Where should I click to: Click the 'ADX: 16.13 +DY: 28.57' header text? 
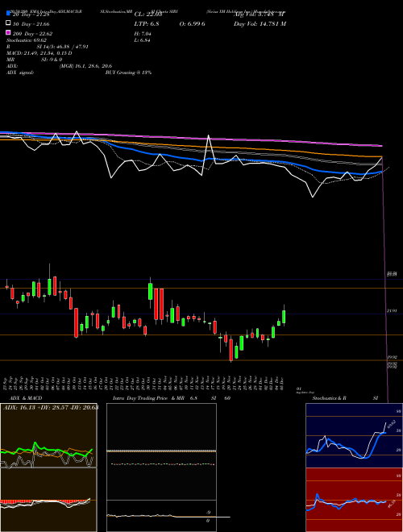point(36,407)
